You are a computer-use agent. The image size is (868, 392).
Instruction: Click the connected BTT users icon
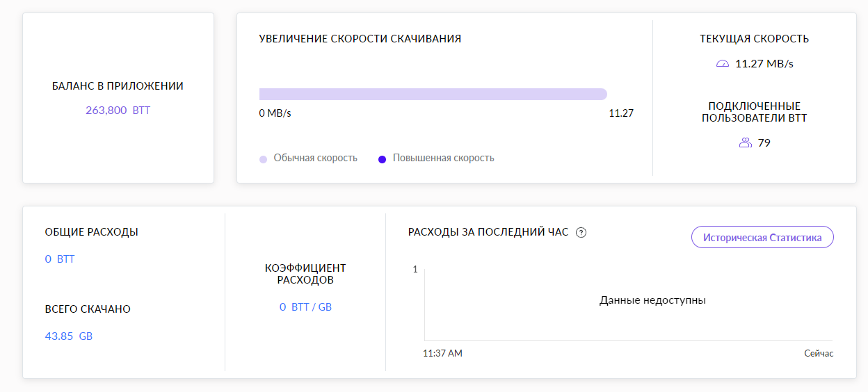click(745, 142)
